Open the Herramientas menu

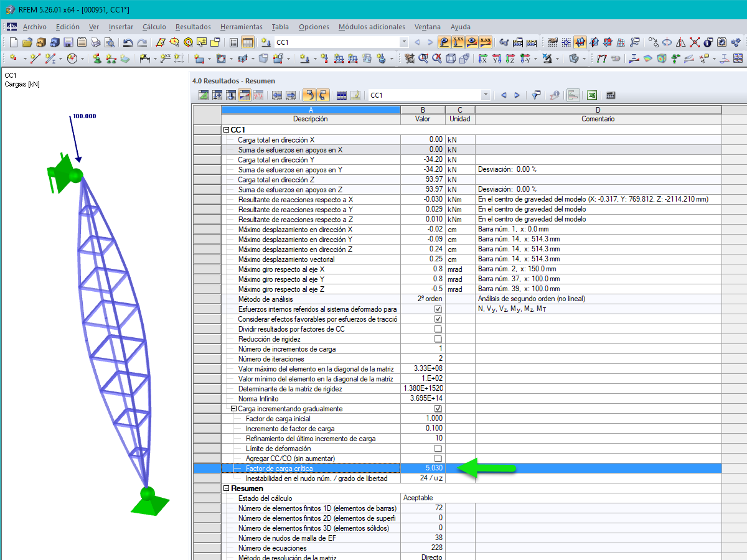point(242,27)
